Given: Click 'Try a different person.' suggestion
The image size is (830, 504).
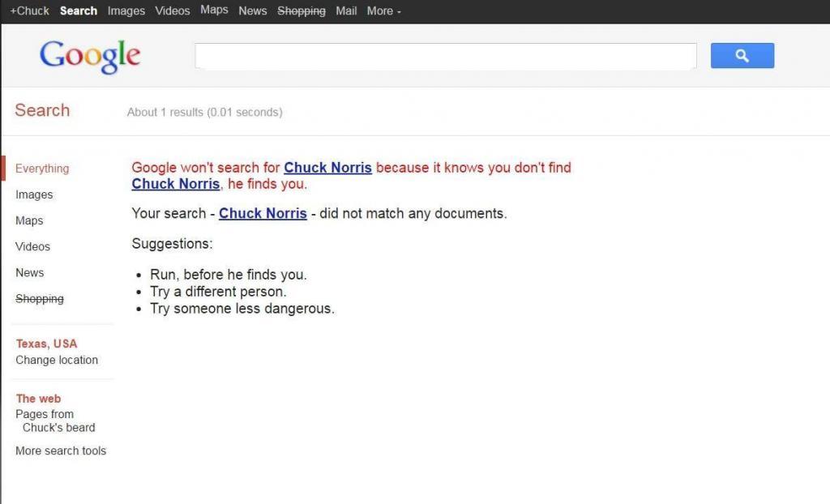Looking at the screenshot, I should pyautogui.click(x=218, y=292).
